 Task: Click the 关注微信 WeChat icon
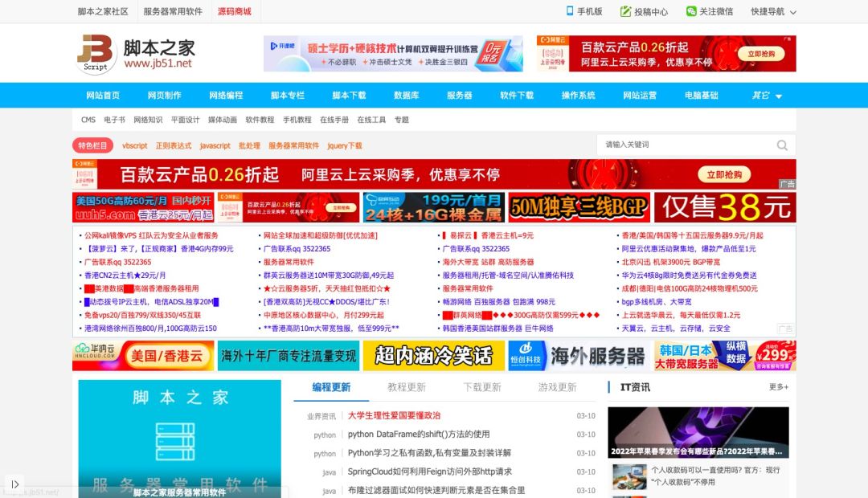[691, 11]
